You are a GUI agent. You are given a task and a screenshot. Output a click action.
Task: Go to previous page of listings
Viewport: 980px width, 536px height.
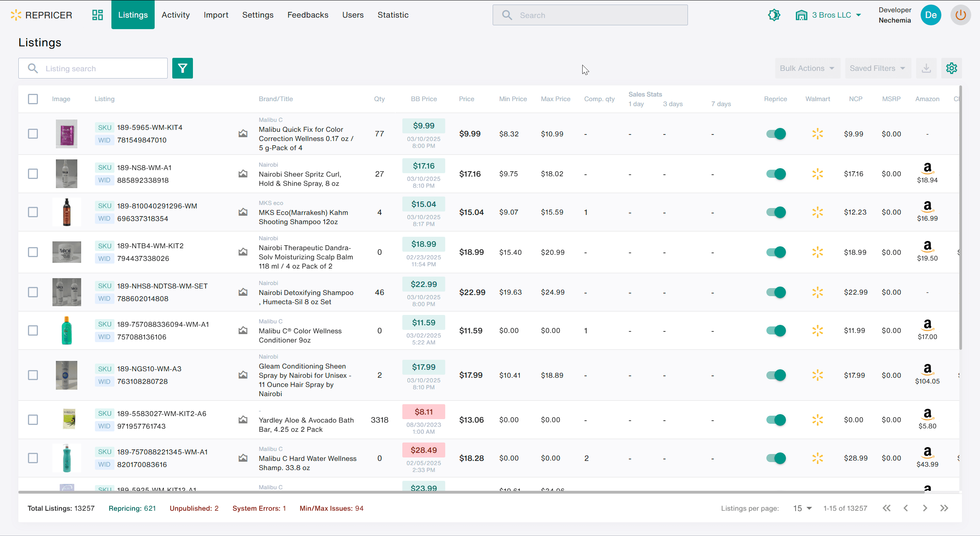906,508
